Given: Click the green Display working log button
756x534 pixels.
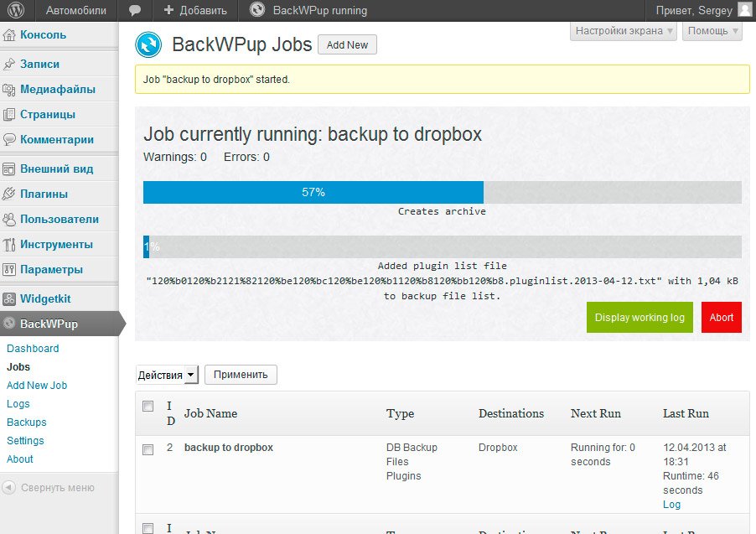Looking at the screenshot, I should coord(639,318).
